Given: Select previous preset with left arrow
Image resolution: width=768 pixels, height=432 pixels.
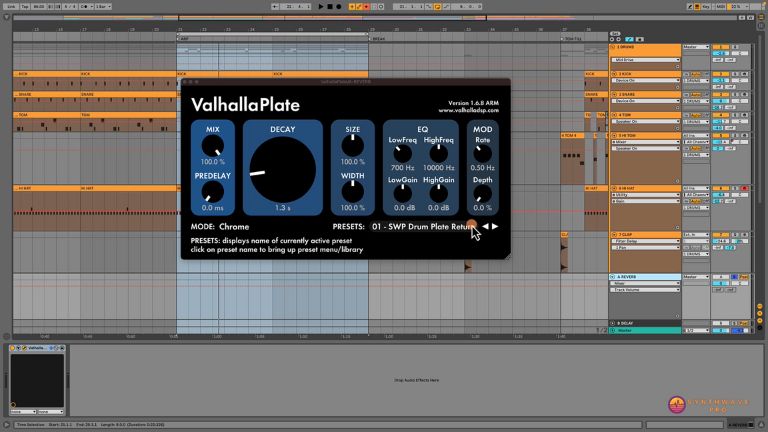Looking at the screenshot, I should 485,226.
